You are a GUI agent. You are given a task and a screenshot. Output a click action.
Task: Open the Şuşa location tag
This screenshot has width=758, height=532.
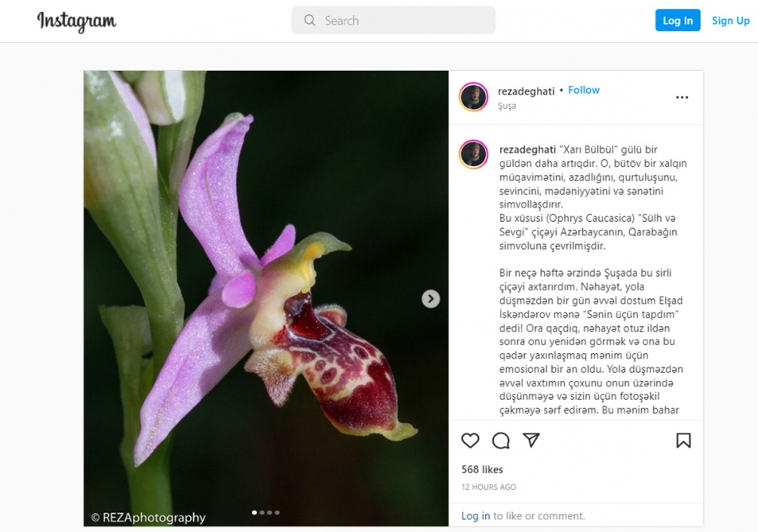click(x=507, y=106)
